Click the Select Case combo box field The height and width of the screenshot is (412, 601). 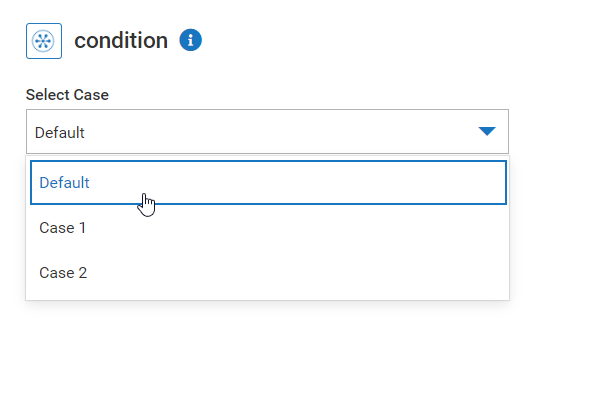tap(268, 131)
